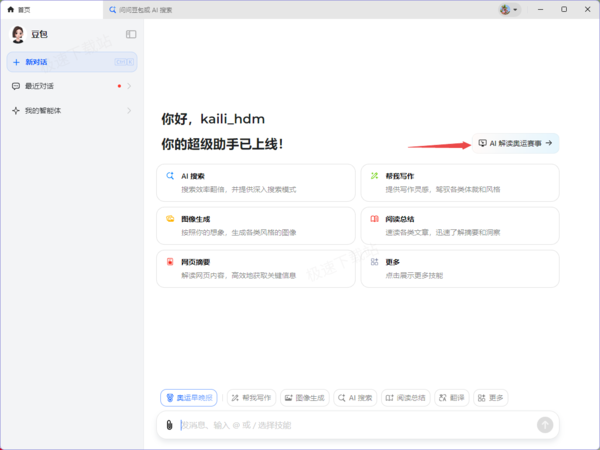Screen dimensions: 600x450
Task: Open the 图像生成 card
Action: click(x=256, y=226)
